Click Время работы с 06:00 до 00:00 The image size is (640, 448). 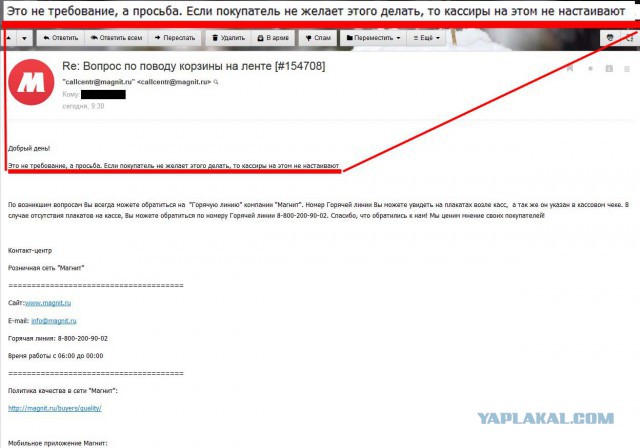pos(56,356)
